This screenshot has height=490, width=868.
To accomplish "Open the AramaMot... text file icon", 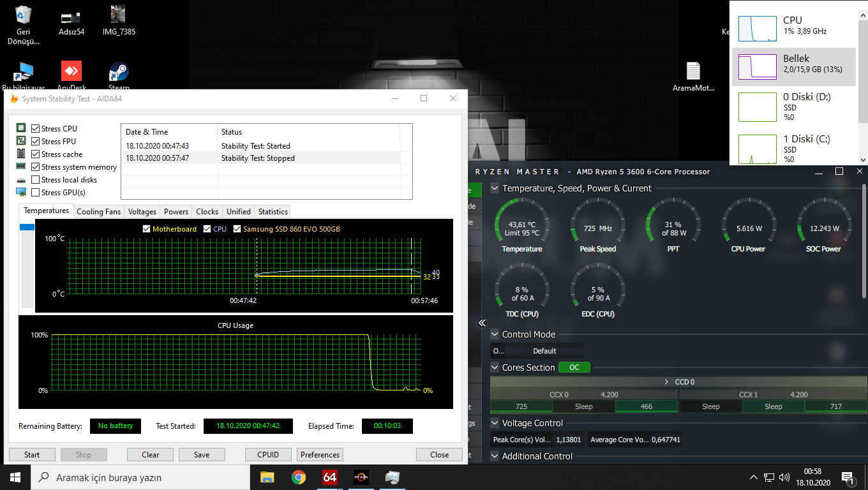I will coord(693,77).
